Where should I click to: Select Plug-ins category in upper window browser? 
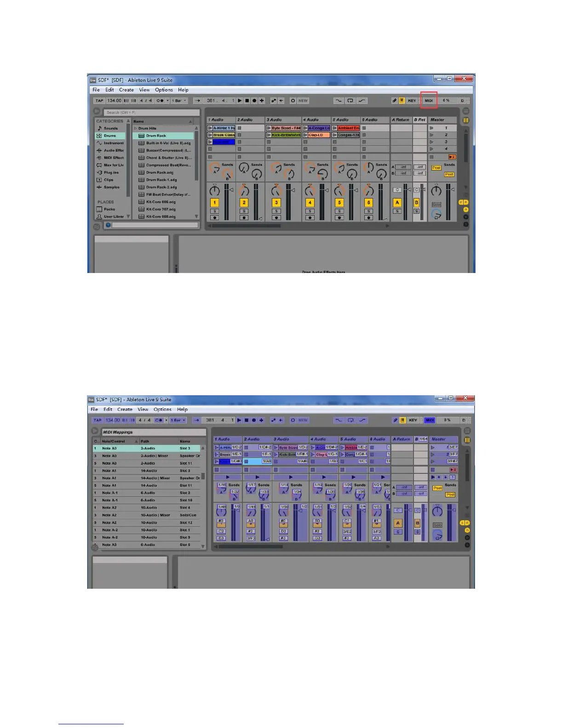click(110, 172)
